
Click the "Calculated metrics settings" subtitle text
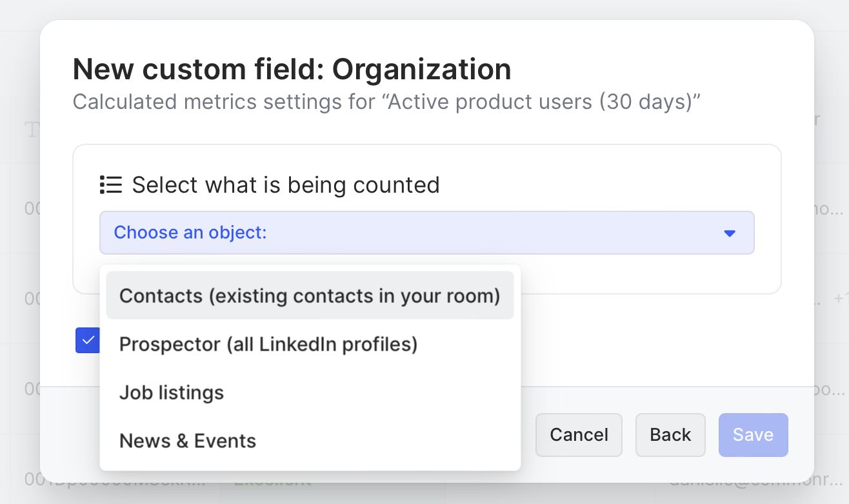386,102
